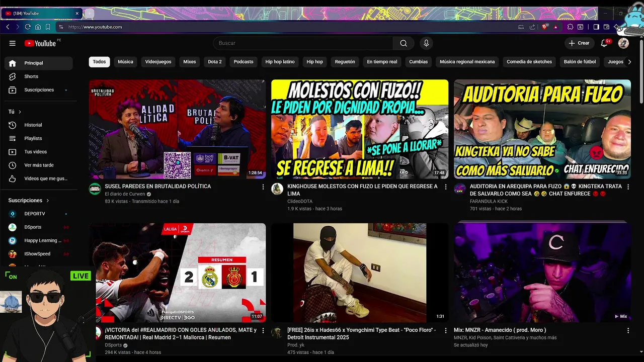Select the Todos filter chip
The width and height of the screenshot is (644, 362).
(x=99, y=62)
